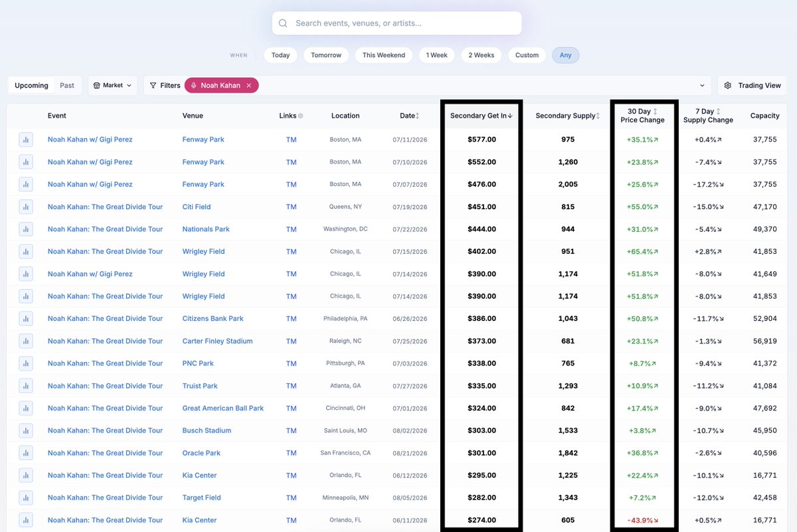Screen dimensions: 797x532
Task: Open chart icon for Great American Ball Park row
Action: [26, 408]
